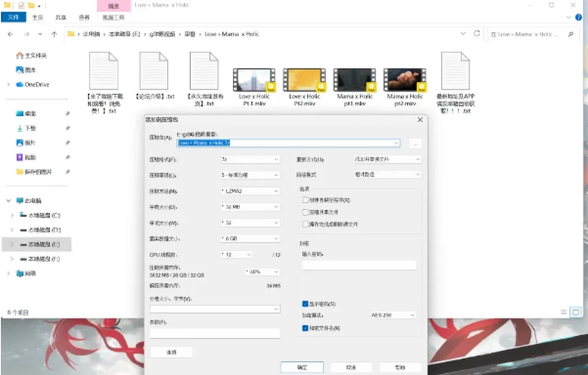Screen dimensions: 588x375
Task: Select OneDrive in the navigation pane
Action: click(x=32, y=84)
